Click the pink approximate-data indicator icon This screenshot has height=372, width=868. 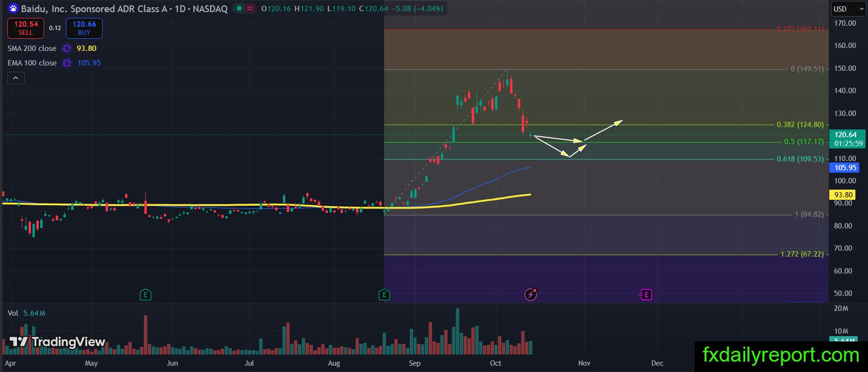point(250,8)
